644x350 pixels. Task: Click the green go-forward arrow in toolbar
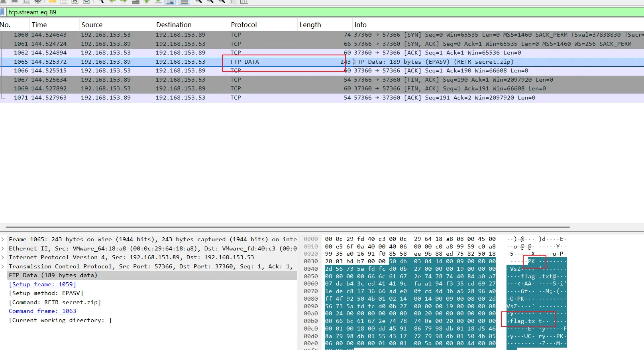(124, 1)
